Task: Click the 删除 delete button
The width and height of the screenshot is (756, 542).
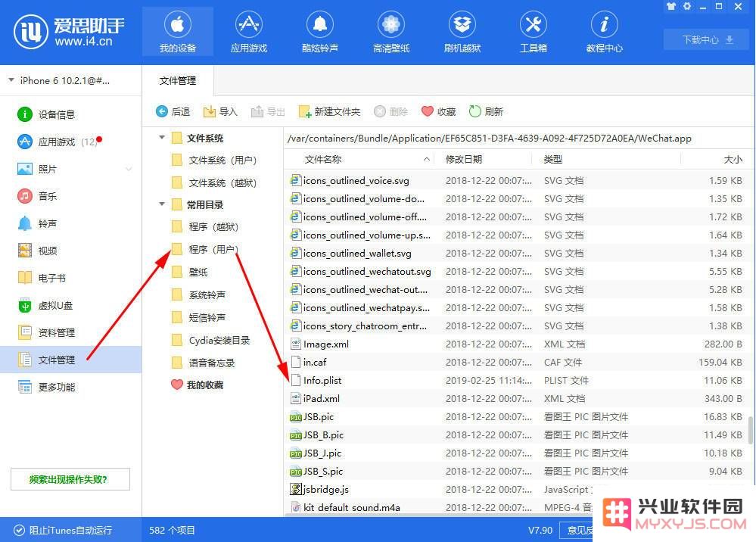Action: [x=391, y=112]
